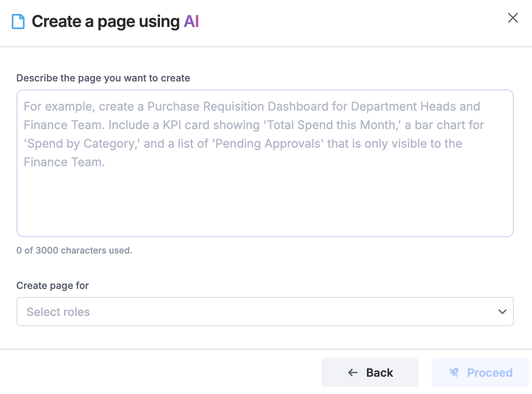The height and width of the screenshot is (394, 532).
Task: Click the 'Create page for' label
Action: tap(52, 286)
